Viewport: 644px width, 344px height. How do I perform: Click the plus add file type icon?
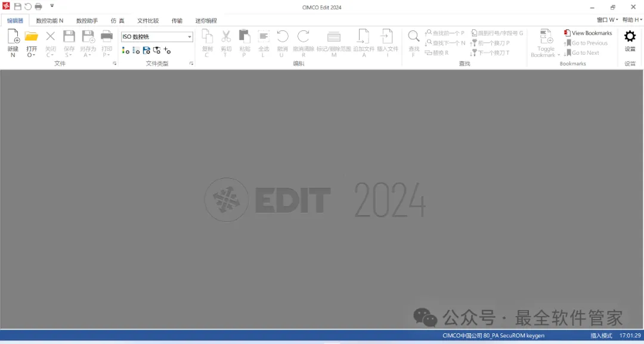(167, 51)
